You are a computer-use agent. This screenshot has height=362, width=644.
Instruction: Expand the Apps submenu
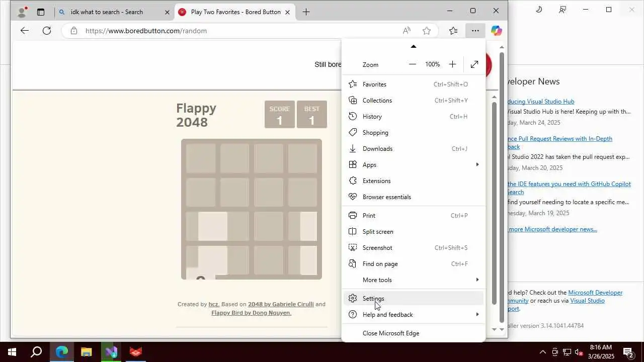coord(414,165)
